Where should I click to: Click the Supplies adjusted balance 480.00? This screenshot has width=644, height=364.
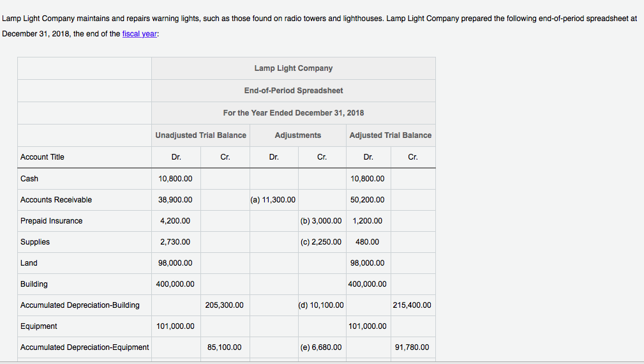(x=367, y=242)
